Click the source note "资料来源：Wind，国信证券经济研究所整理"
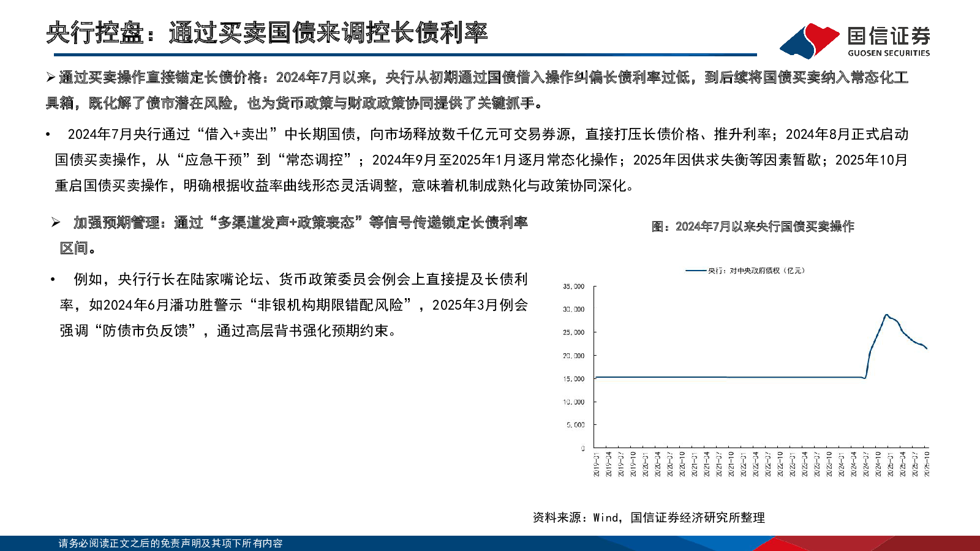 pyautogui.click(x=649, y=518)
